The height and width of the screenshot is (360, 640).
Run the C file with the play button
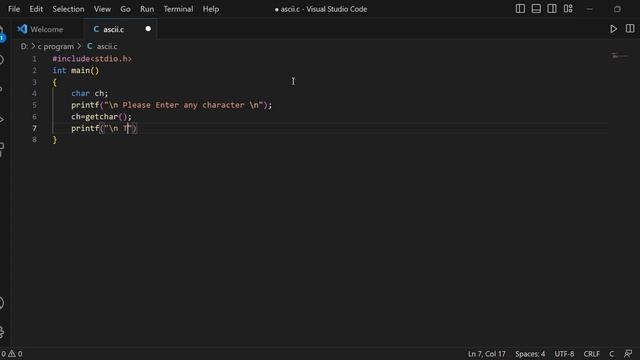[613, 29]
